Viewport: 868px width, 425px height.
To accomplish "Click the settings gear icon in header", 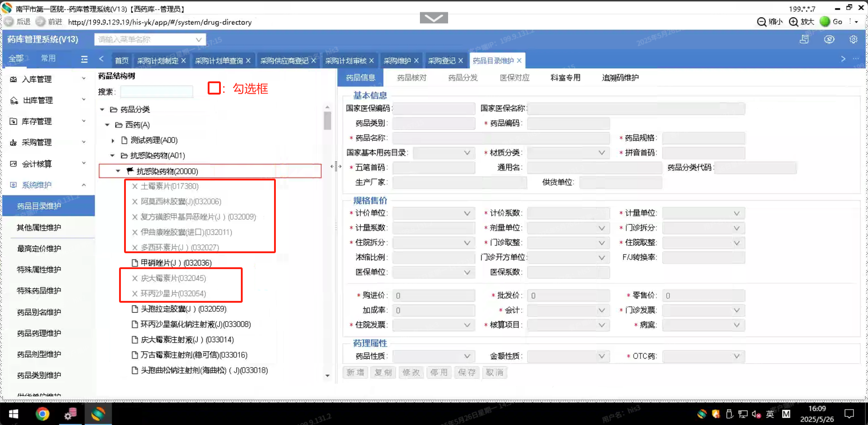I will point(853,40).
